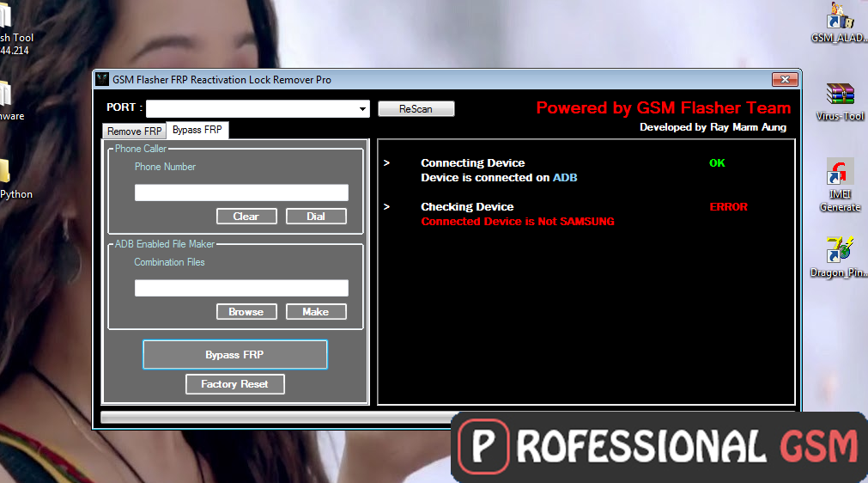Click the 'Checking Device' log line
The width and height of the screenshot is (868, 483).
(467, 206)
